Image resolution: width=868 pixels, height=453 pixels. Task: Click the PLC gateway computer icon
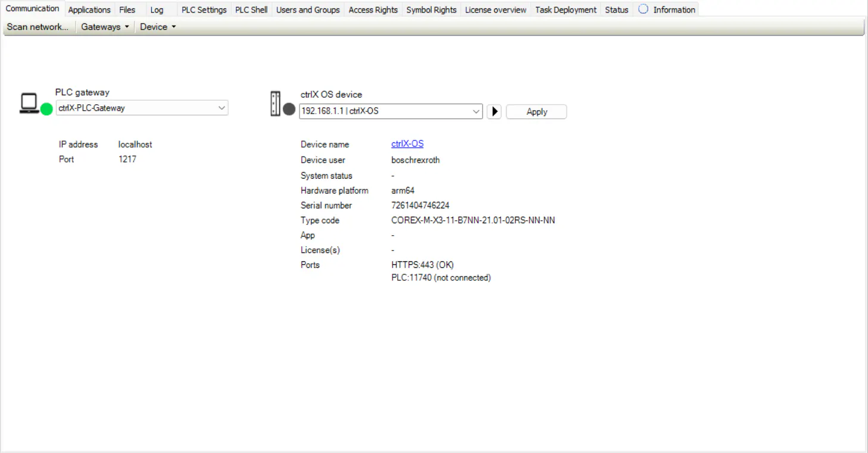(29, 104)
